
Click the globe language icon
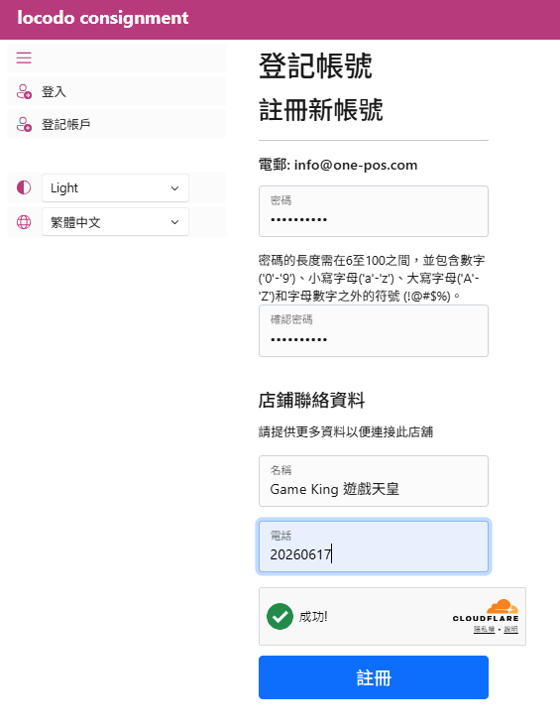pos(24,222)
